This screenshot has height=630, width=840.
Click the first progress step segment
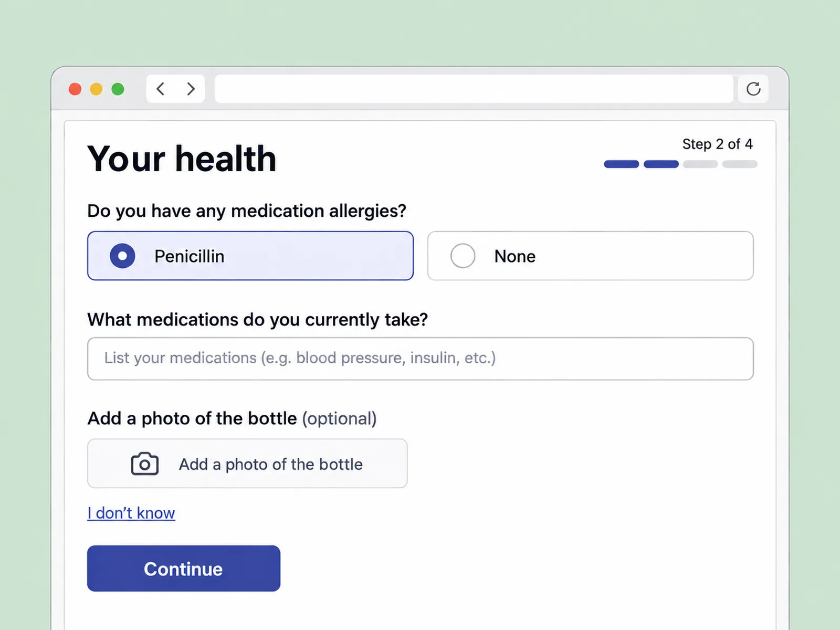pos(622,164)
